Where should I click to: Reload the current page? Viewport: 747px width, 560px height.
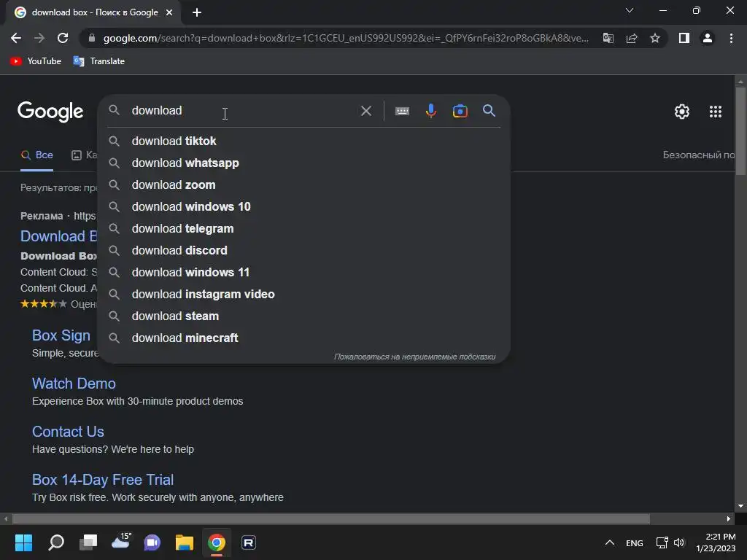[x=63, y=38]
